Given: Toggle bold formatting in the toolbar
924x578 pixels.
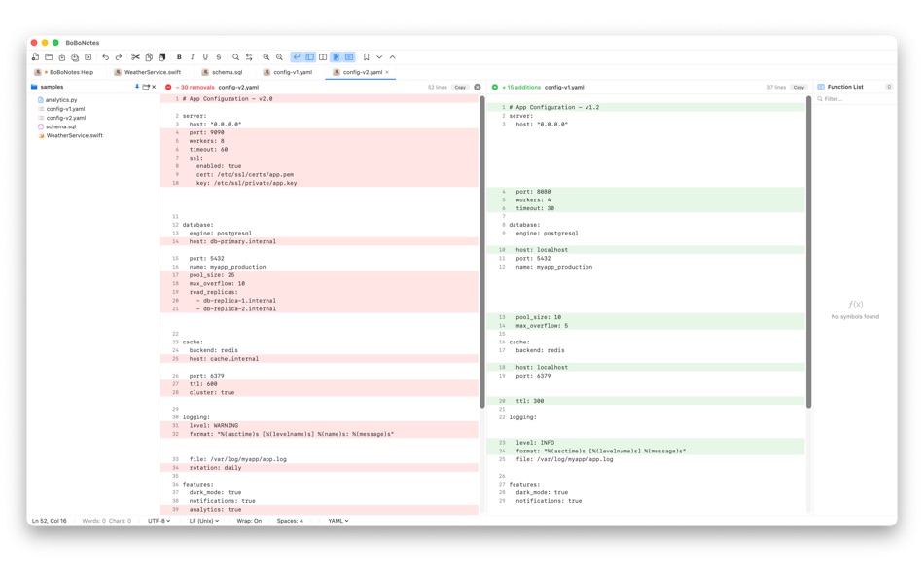Looking at the screenshot, I should tap(178, 57).
